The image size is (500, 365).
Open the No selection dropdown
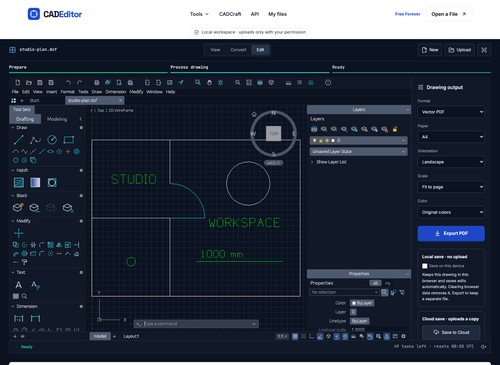click(345, 292)
